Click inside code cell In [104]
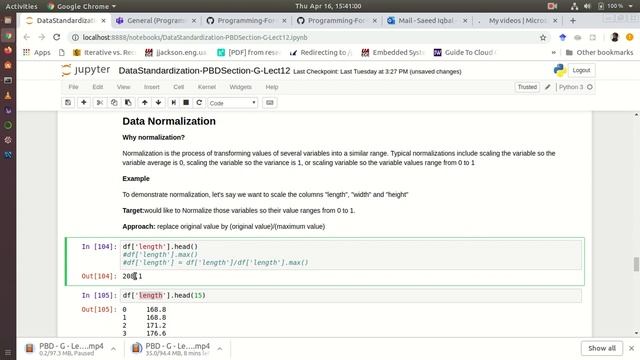Viewport: 640px width, 360px height. pyautogui.click(x=351, y=255)
